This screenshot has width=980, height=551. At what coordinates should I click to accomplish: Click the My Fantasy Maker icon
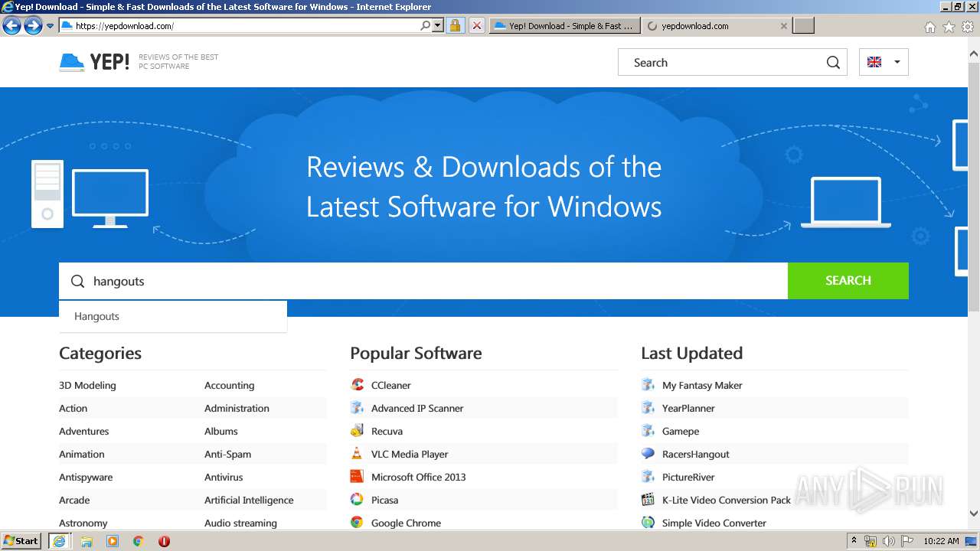coord(648,385)
